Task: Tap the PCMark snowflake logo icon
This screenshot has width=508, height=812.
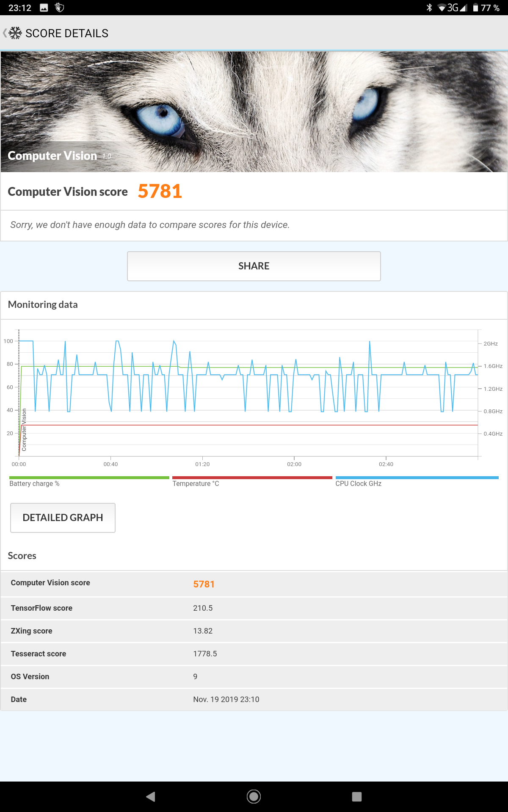Action: click(x=15, y=33)
